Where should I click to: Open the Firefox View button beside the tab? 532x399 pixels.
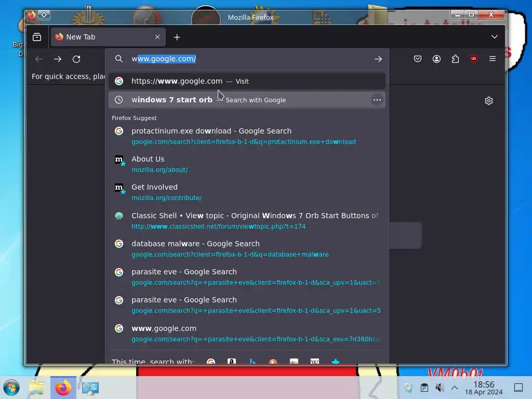37,37
